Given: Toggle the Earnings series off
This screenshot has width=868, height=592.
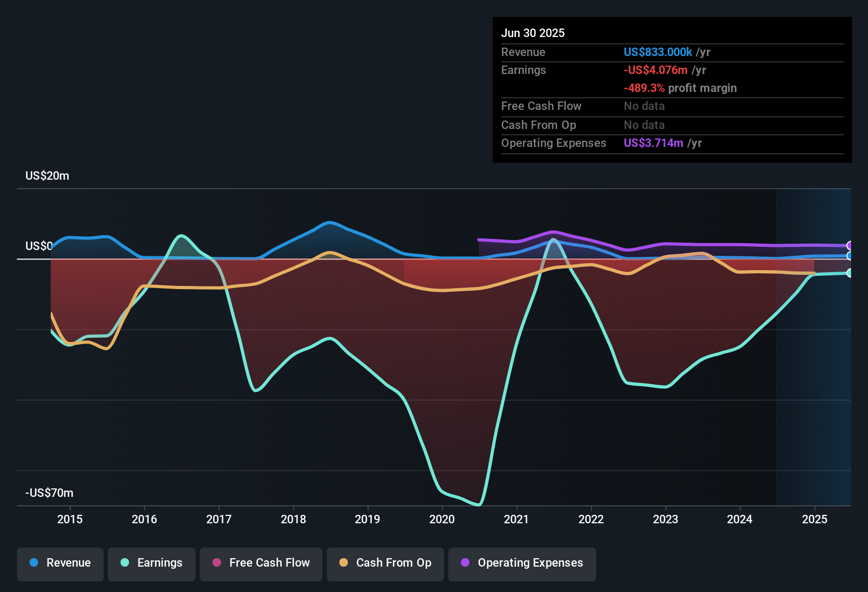Looking at the screenshot, I should (x=152, y=563).
